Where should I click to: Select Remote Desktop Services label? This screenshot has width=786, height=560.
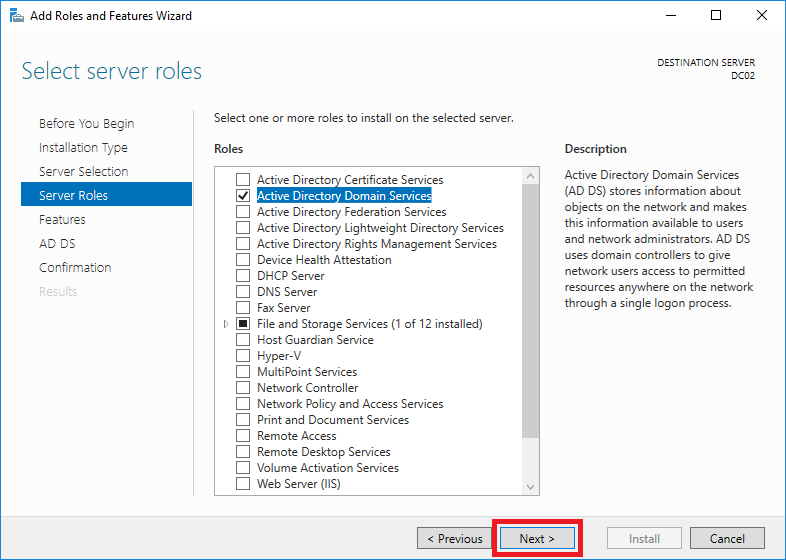point(324,452)
